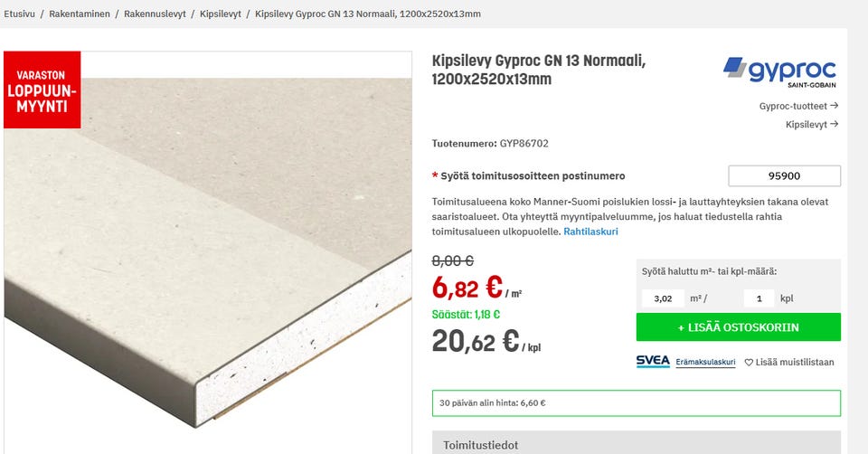The image size is (868, 454).
Task: Click the 30 päivän alin hinta box
Action: [636, 403]
